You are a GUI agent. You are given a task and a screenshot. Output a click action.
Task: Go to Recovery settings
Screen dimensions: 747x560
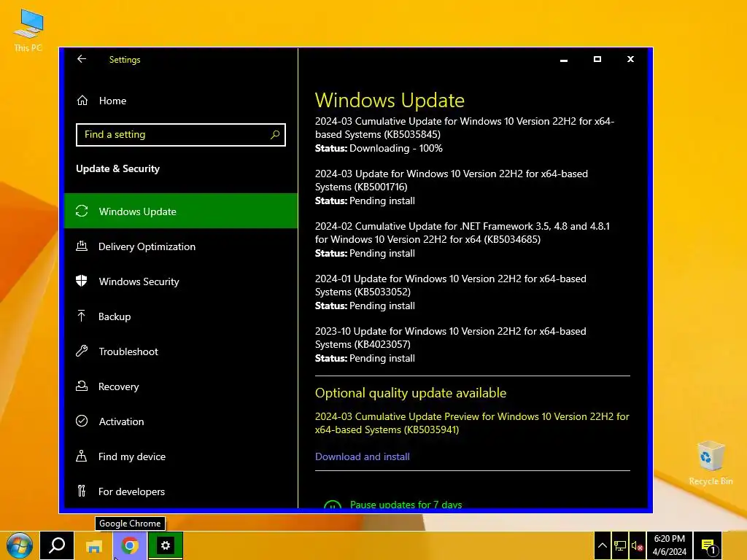coord(181,386)
